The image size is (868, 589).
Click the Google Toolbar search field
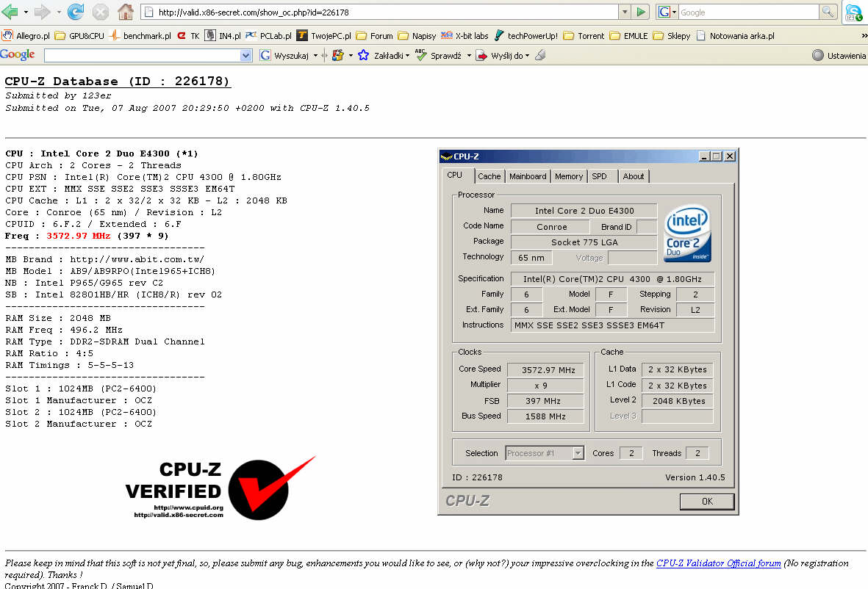click(x=143, y=55)
